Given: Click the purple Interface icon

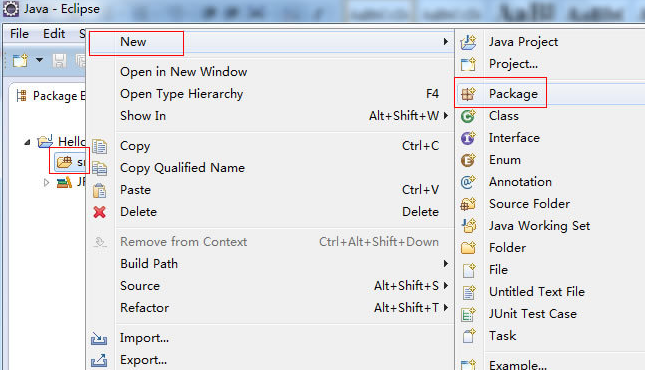Looking at the screenshot, I should 468,138.
